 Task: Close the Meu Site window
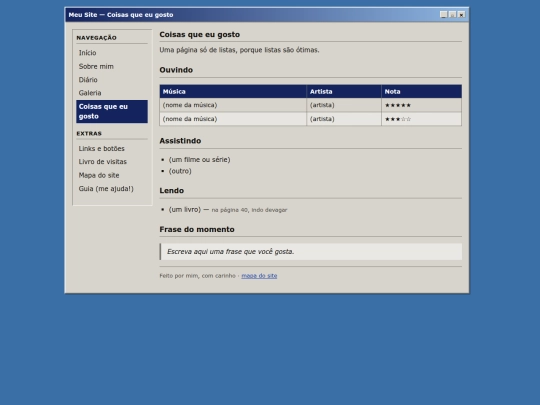(461, 14)
